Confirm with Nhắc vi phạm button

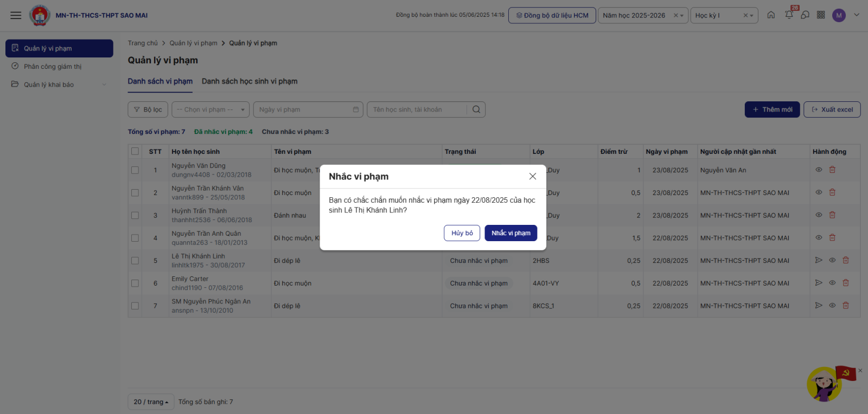coord(510,233)
